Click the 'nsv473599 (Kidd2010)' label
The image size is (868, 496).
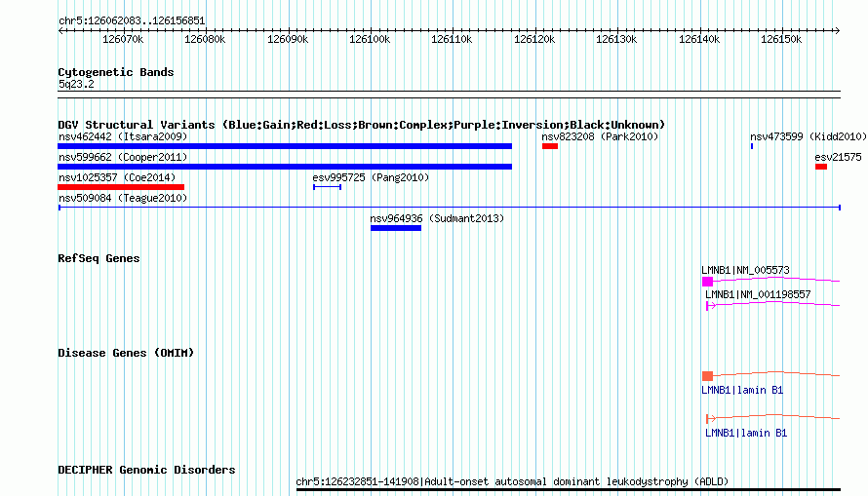809,136
